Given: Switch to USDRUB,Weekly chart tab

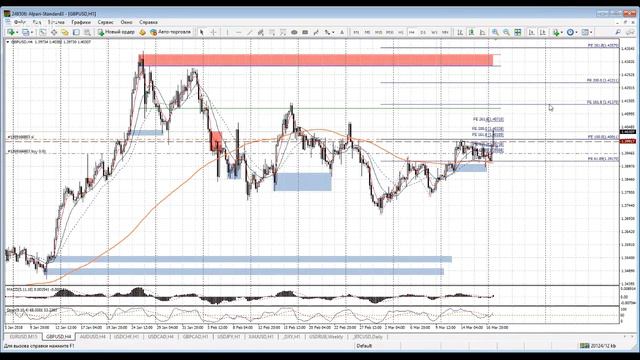Looking at the screenshot, I should (326, 337).
